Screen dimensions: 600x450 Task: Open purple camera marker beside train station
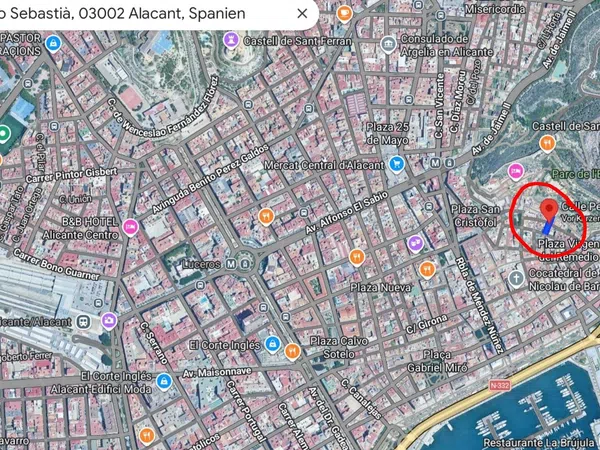pyautogui.click(x=109, y=321)
